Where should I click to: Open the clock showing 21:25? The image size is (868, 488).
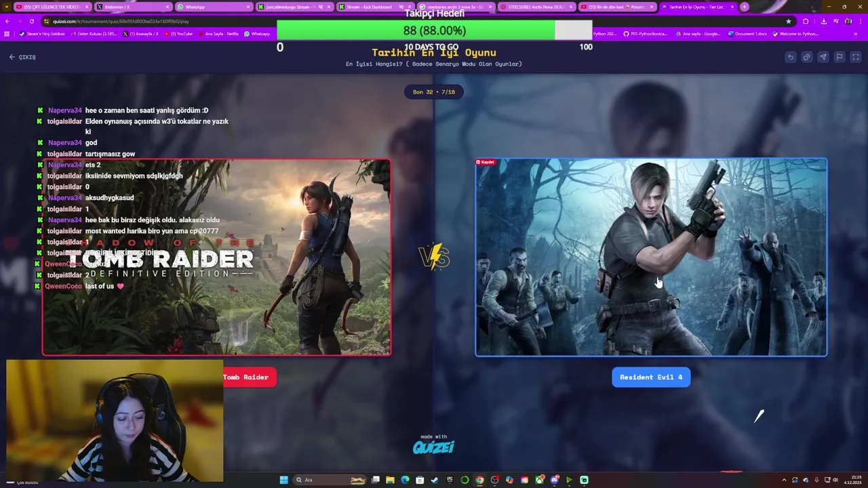(852, 480)
